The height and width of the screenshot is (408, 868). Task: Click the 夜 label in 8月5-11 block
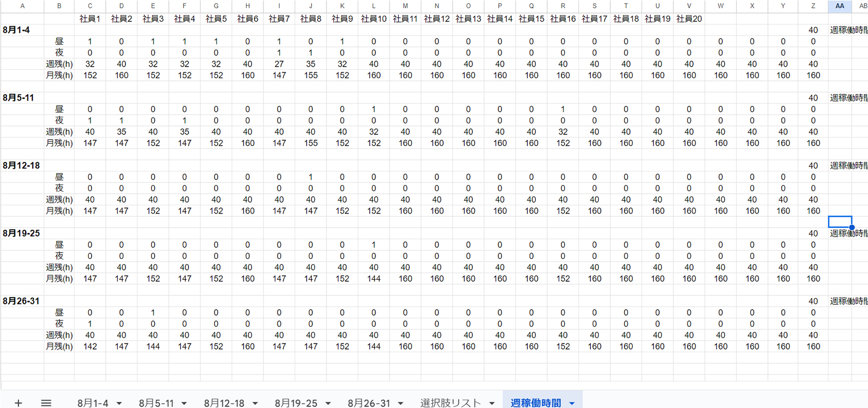click(59, 120)
